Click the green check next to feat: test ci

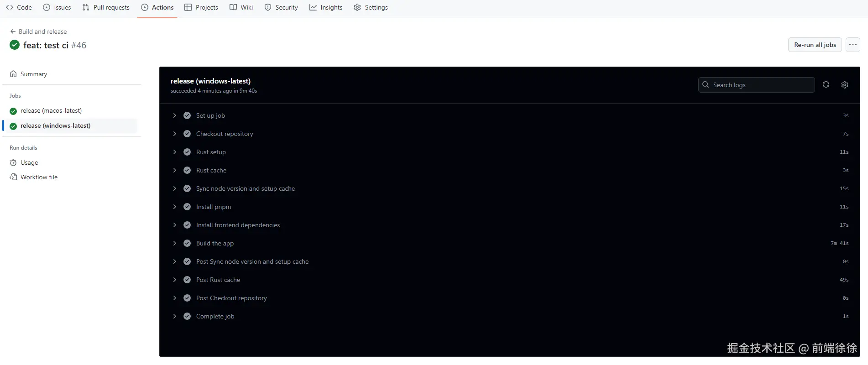(x=15, y=45)
